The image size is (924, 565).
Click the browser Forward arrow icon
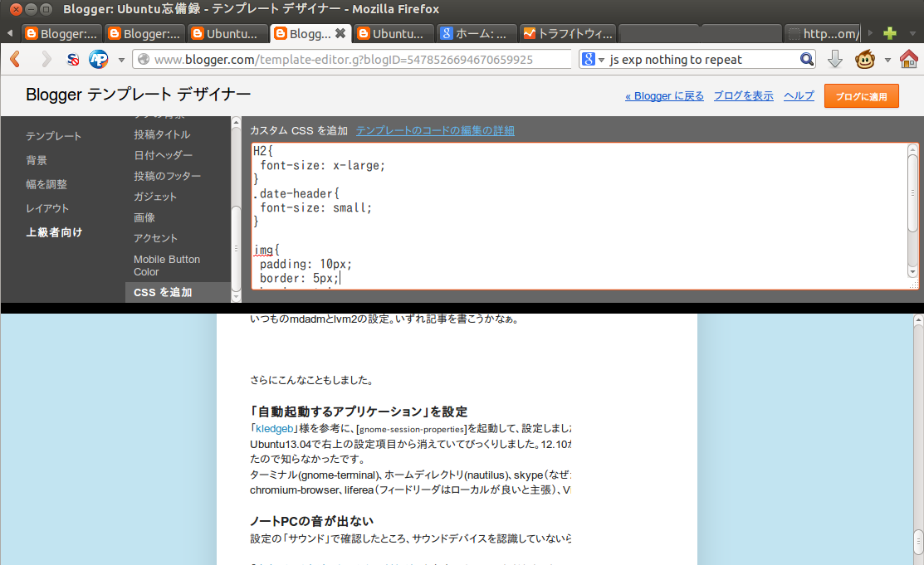tap(46, 59)
